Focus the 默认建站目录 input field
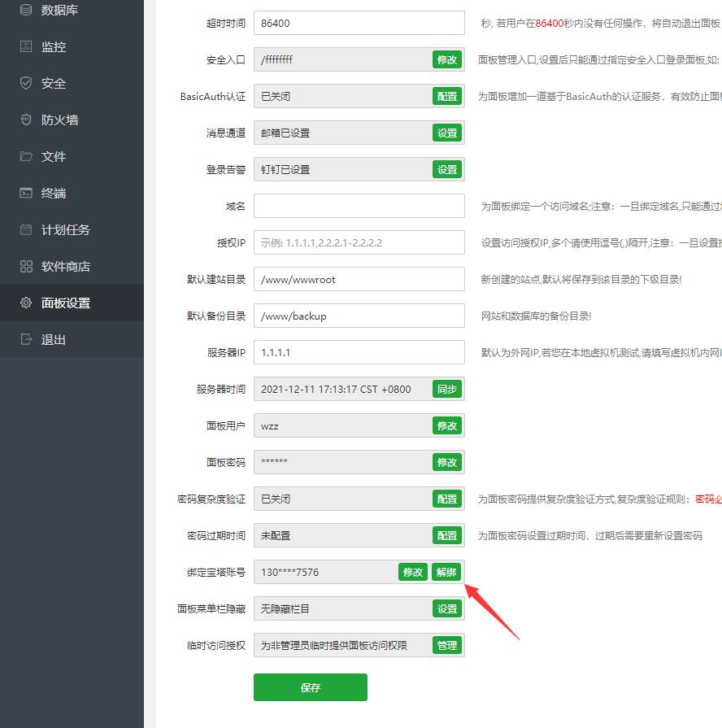Viewport: 722px width, 728px height. [x=359, y=279]
